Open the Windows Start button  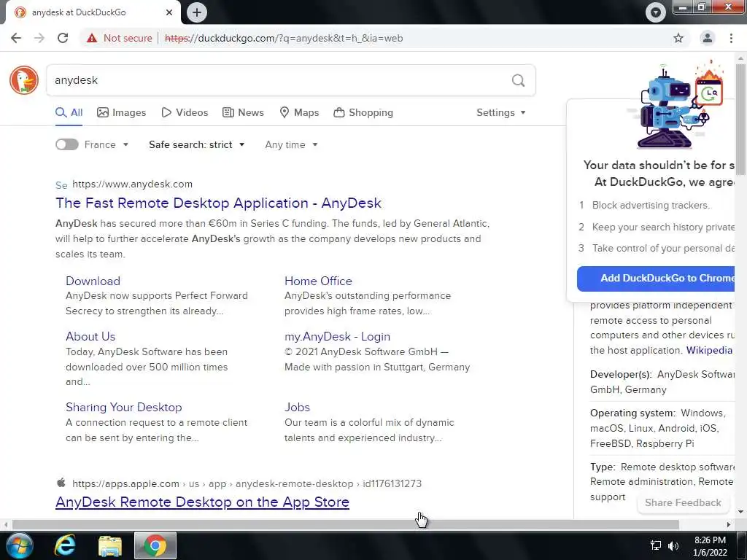[20, 545]
